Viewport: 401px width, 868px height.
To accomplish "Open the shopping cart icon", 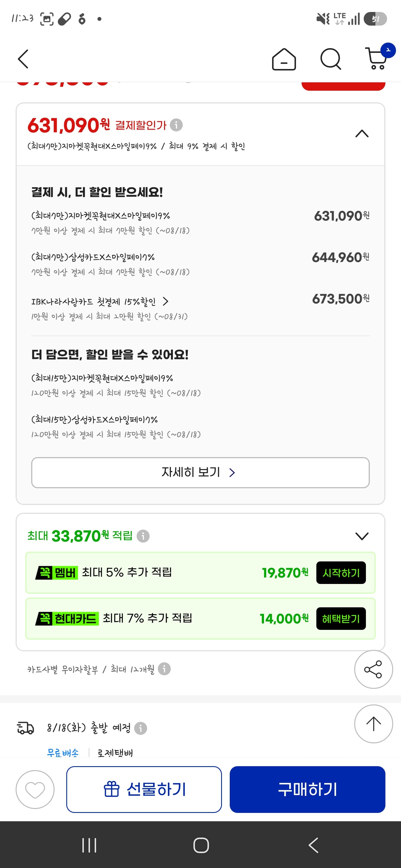I will pos(377,58).
